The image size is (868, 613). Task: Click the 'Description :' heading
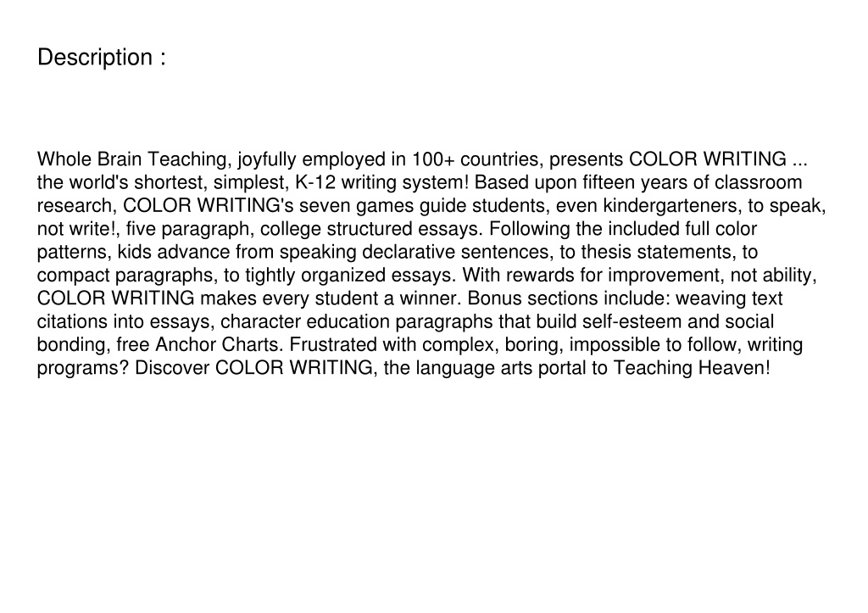[102, 58]
